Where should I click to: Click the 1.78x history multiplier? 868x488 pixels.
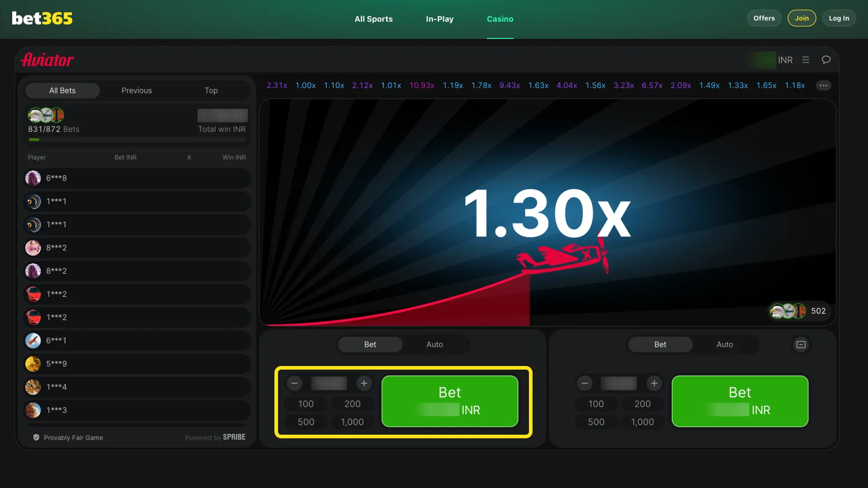coord(481,85)
